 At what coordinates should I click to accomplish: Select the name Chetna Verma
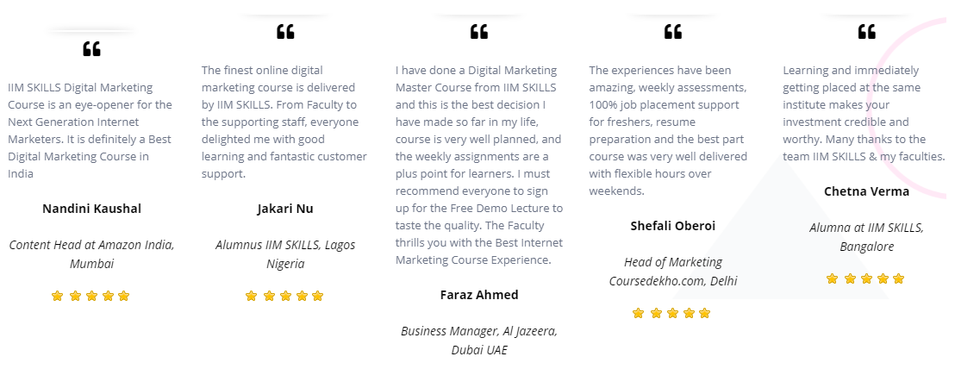[x=867, y=191]
